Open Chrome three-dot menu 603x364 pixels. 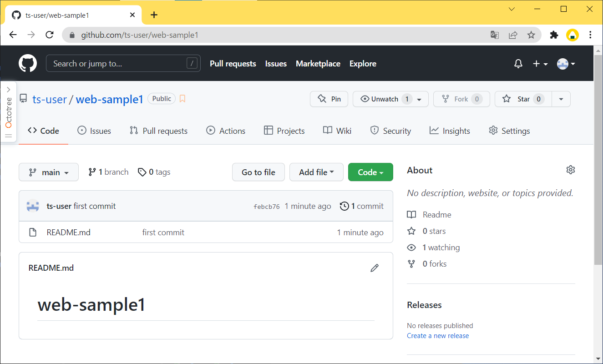(590, 35)
